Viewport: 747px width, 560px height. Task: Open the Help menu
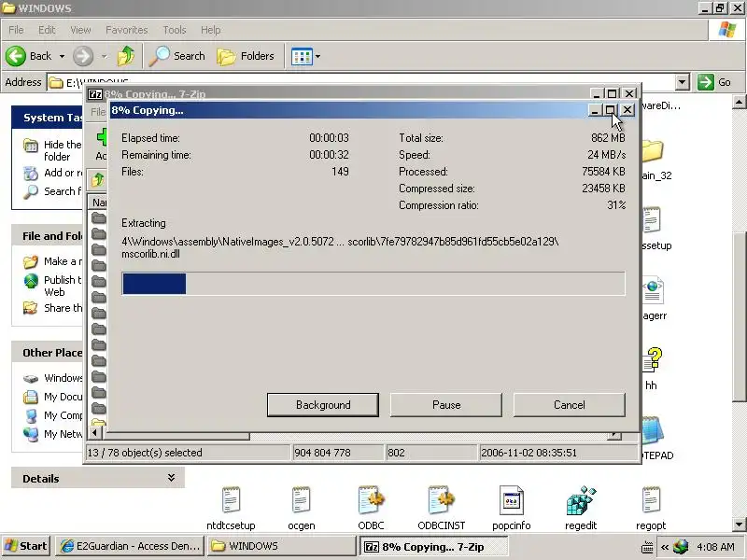(x=211, y=30)
